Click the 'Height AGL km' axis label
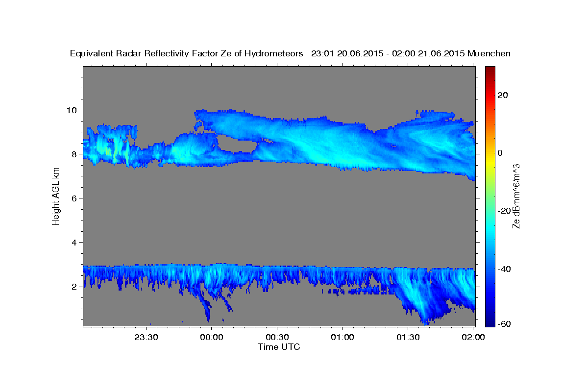Screen dimensions: 588x392 click(56, 196)
